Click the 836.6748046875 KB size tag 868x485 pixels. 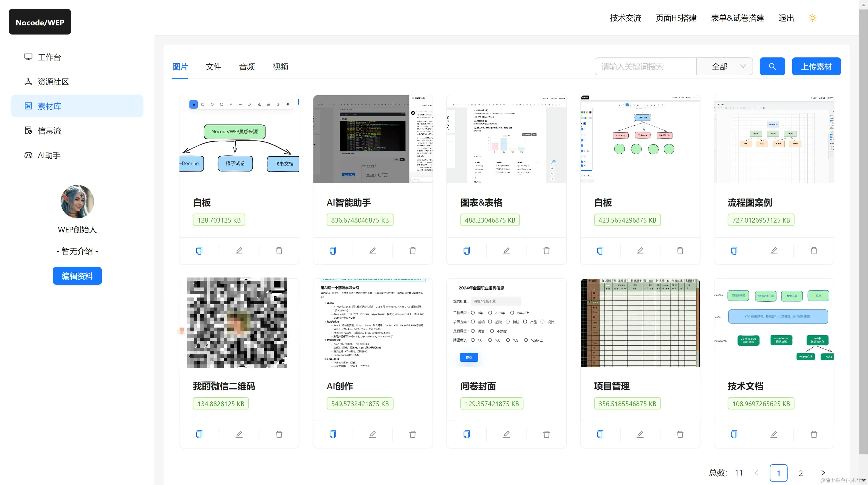[x=360, y=220]
